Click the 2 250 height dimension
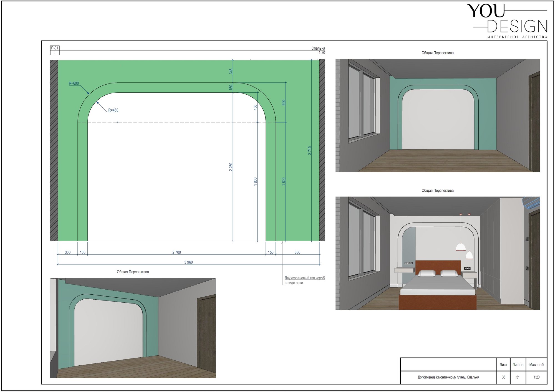Image resolution: width=555 pixels, height=392 pixels. [231, 167]
